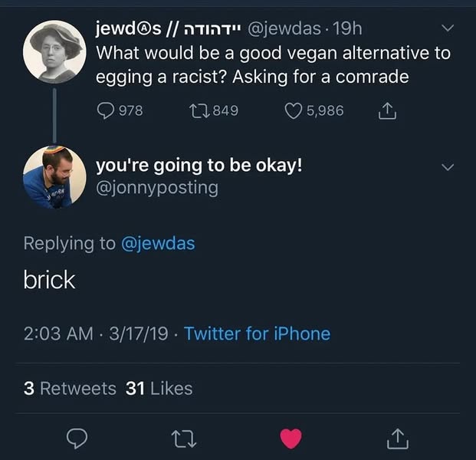Share the jewdas tweet via share icon
This screenshot has height=460, width=476.
click(387, 110)
